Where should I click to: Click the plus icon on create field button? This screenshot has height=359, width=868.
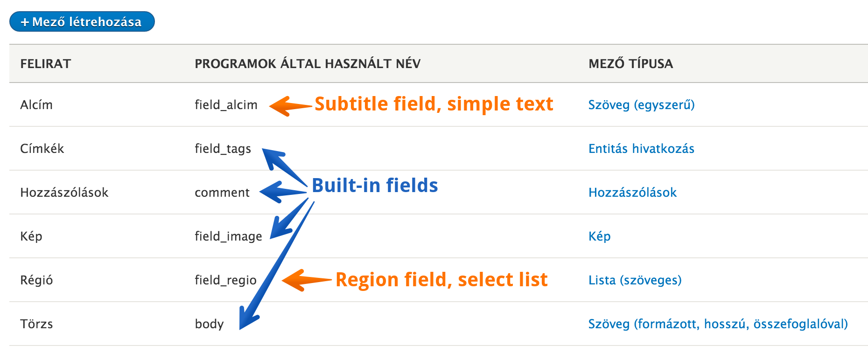click(x=25, y=22)
